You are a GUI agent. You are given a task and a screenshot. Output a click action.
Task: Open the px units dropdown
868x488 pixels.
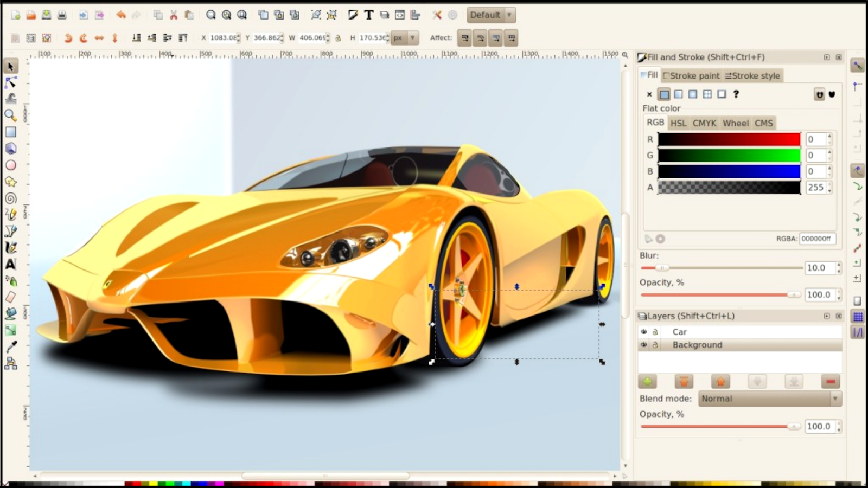[405, 38]
